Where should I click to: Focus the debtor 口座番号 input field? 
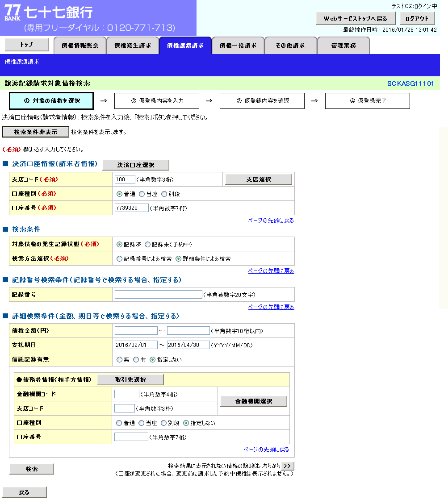(x=131, y=437)
